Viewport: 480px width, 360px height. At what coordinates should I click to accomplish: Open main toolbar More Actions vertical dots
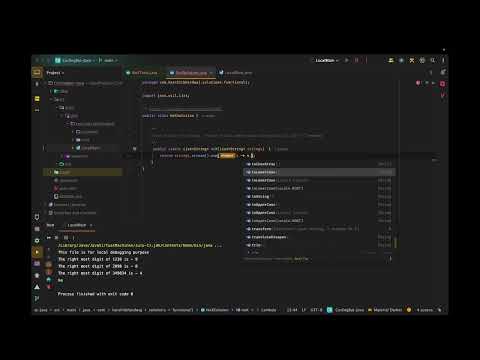[443, 60]
